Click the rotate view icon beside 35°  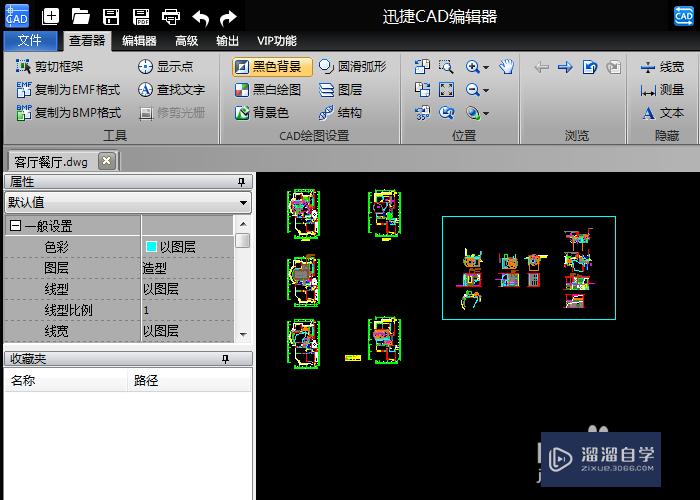click(x=446, y=113)
